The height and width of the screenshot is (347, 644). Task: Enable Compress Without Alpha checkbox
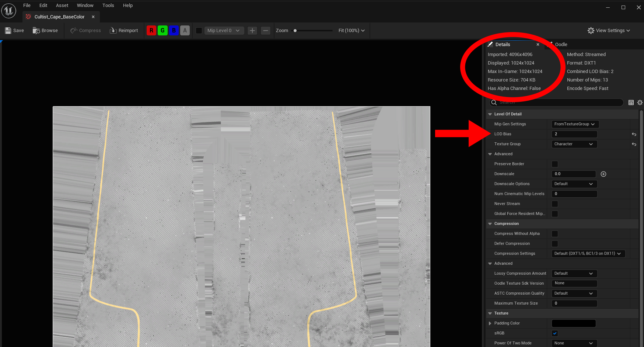pyautogui.click(x=555, y=234)
